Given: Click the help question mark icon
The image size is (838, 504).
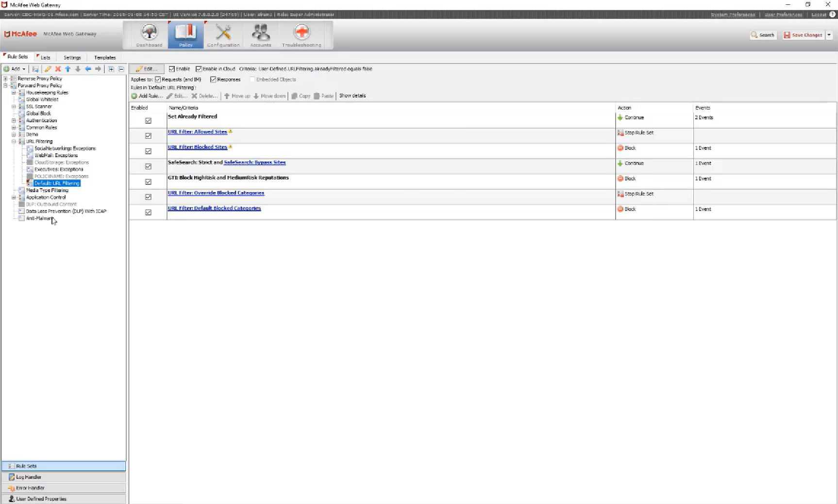Looking at the screenshot, I should (x=833, y=15).
